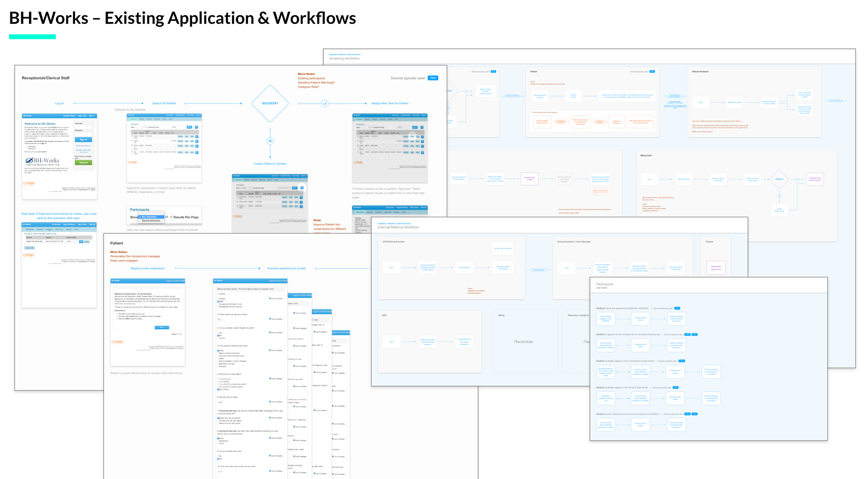Click mdlogix logo on patient intro screen
The height and width of the screenshot is (479, 868).
(118, 341)
